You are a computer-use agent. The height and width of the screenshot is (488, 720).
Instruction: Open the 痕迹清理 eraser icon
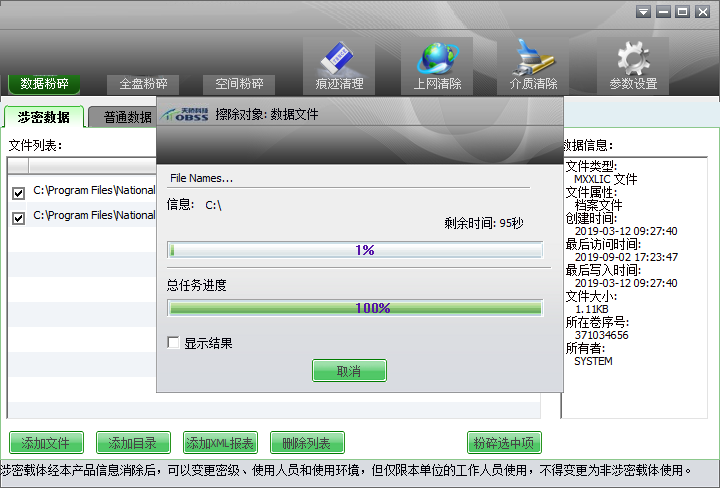click(339, 66)
